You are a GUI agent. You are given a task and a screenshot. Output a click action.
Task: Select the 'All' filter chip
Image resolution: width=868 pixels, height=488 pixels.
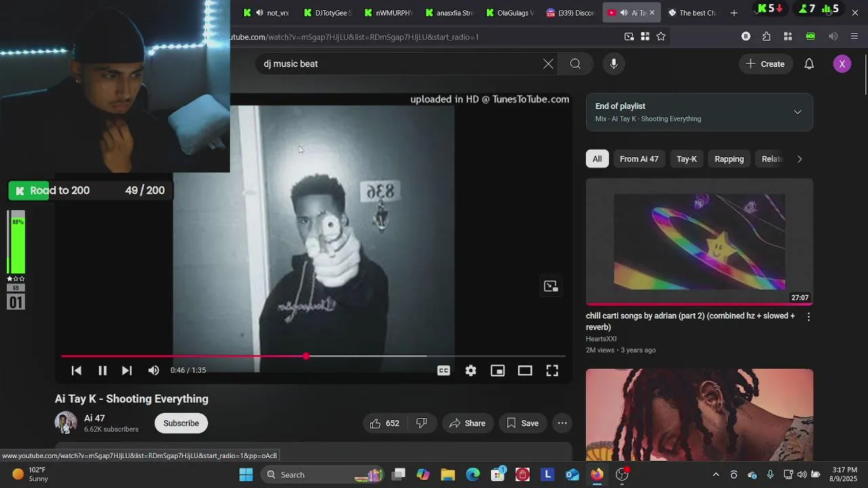pos(597,159)
